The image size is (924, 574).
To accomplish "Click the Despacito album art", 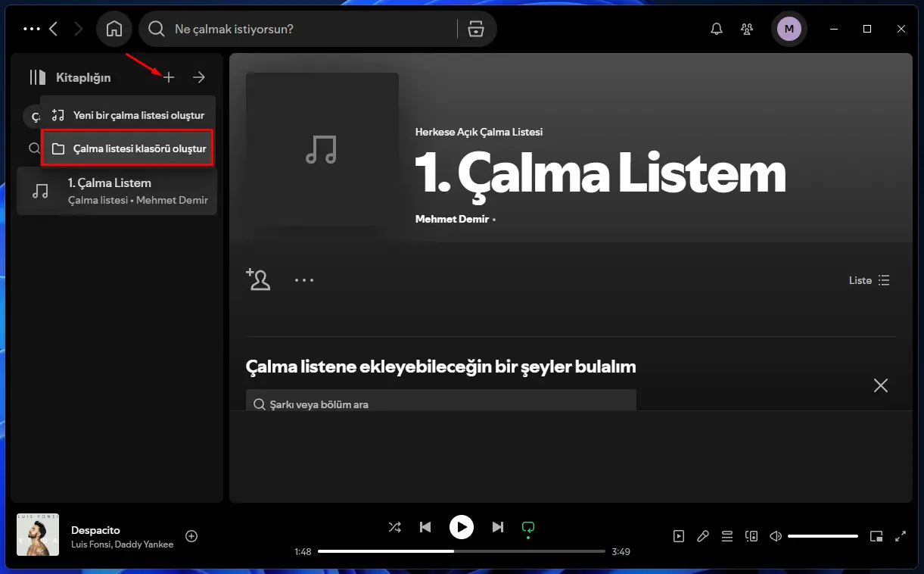I will tap(38, 535).
